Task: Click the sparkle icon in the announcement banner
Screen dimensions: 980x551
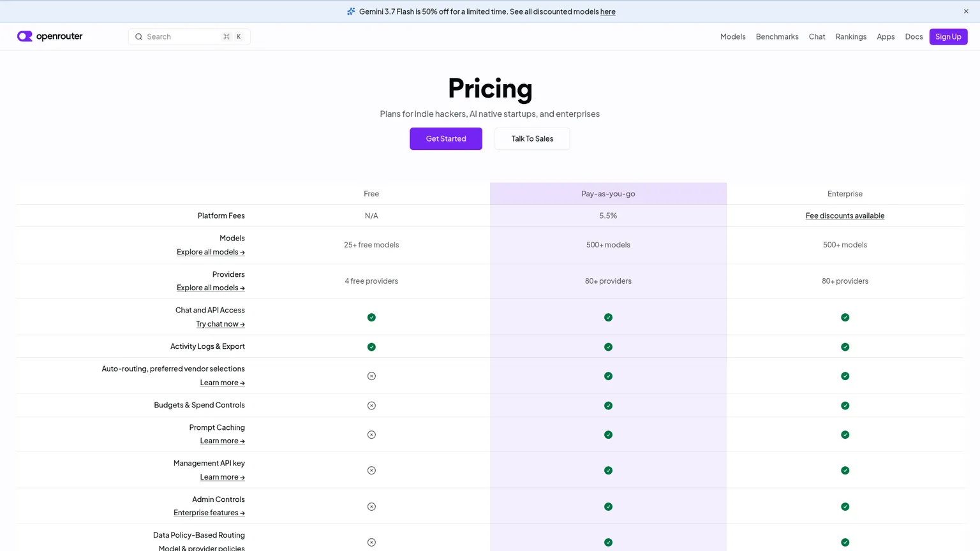Action: click(x=351, y=11)
